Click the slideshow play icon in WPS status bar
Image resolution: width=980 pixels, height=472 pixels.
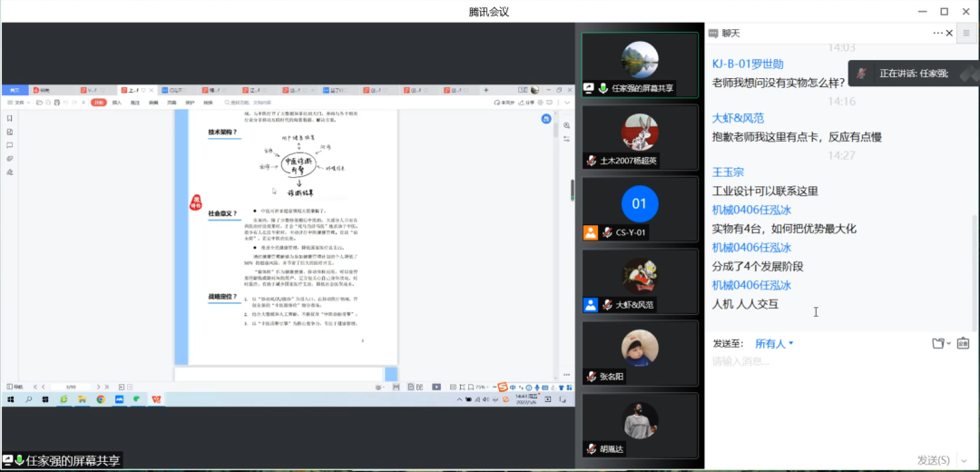click(436, 387)
